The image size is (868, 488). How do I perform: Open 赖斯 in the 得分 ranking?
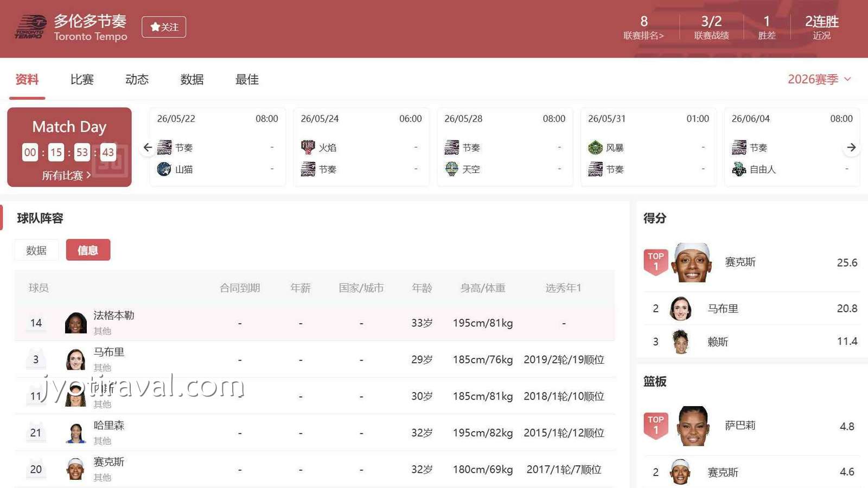(x=717, y=342)
